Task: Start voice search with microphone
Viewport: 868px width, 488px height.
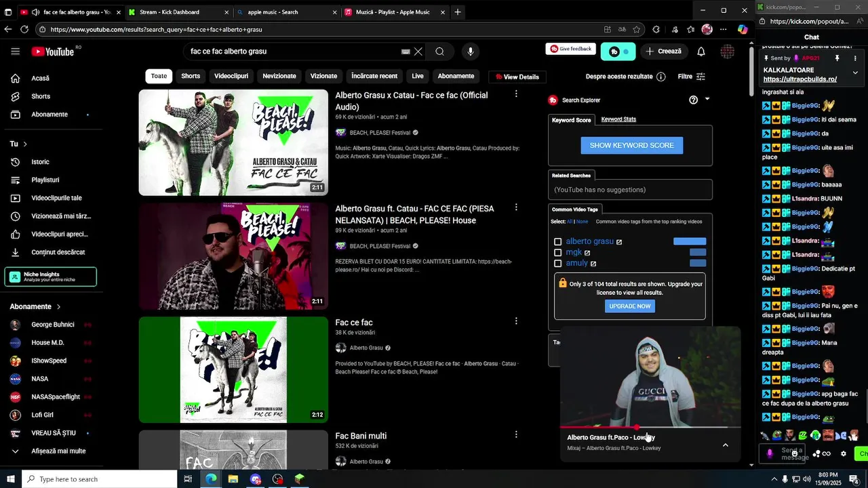Action: click(470, 52)
